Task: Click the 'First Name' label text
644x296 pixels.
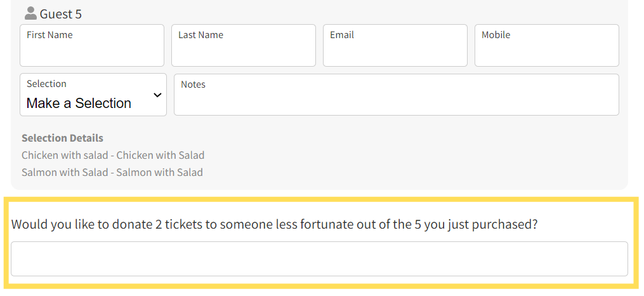Action: pyautogui.click(x=49, y=35)
